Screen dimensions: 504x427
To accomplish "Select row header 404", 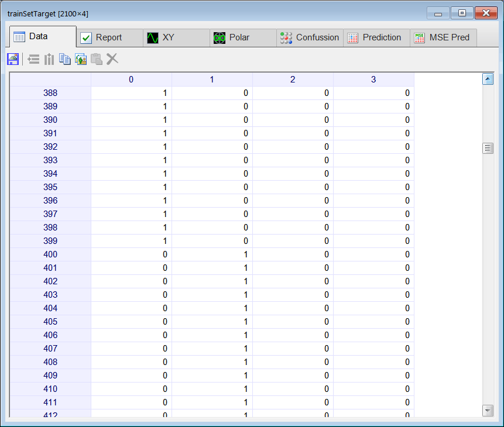I will [x=50, y=308].
